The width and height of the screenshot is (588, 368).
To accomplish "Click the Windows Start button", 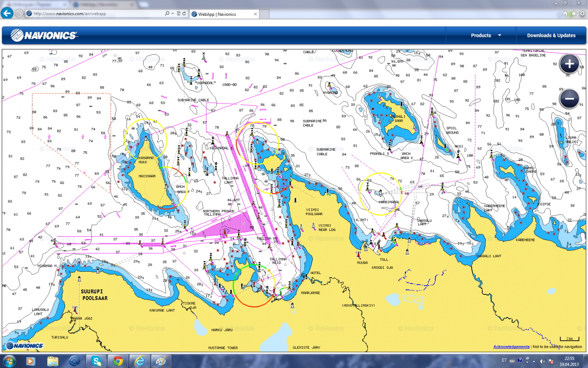I will click(x=9, y=360).
